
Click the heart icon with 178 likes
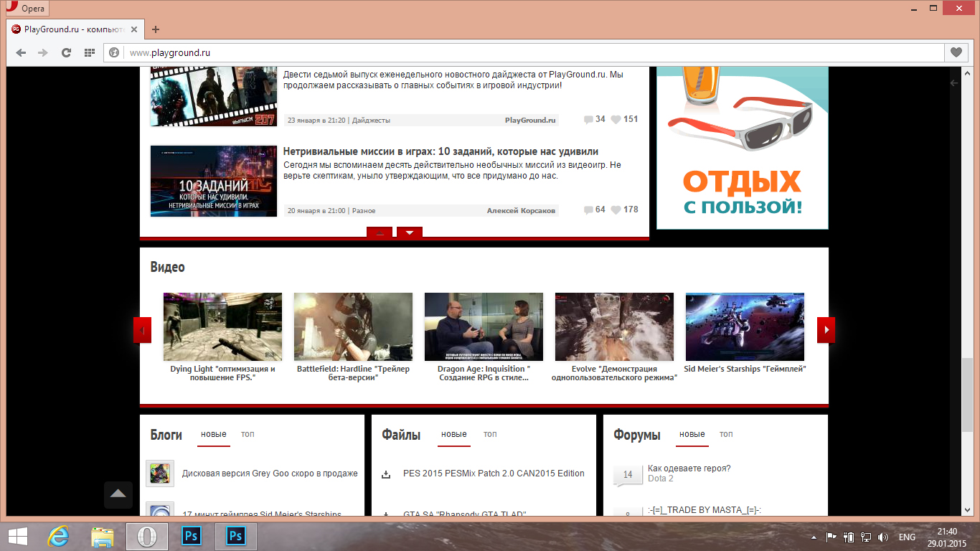[x=616, y=210]
